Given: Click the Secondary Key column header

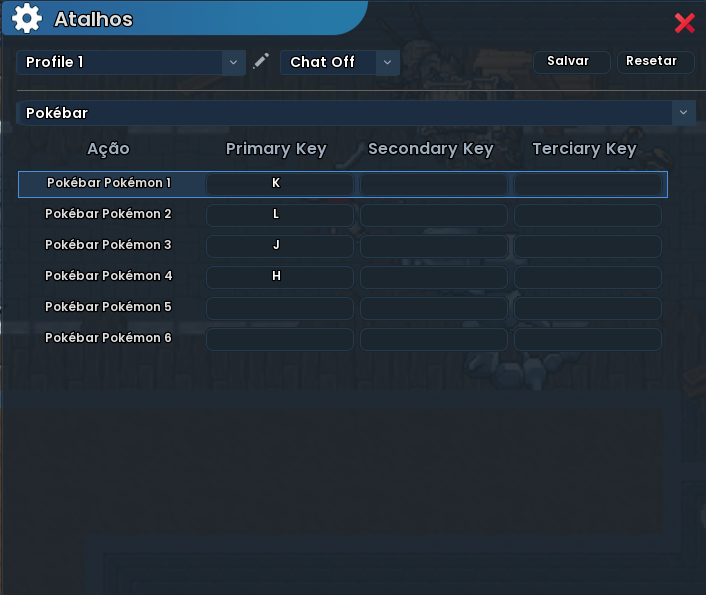Looking at the screenshot, I should [x=431, y=149].
